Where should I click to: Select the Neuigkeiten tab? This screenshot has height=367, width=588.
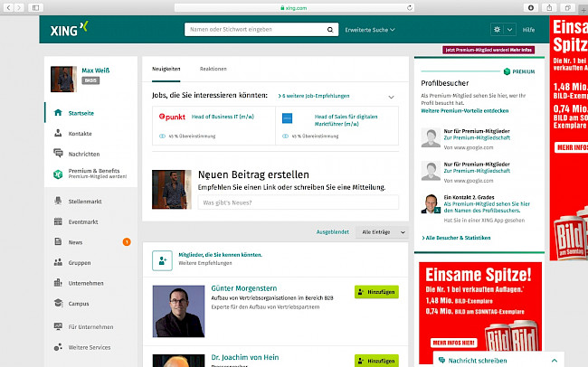tap(166, 69)
